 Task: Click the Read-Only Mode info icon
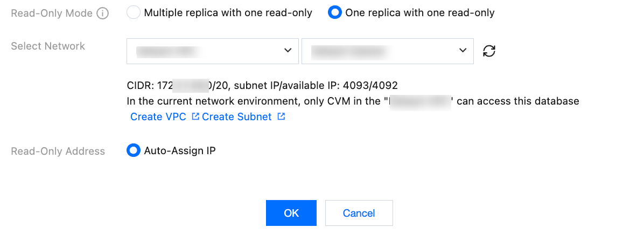(x=103, y=13)
